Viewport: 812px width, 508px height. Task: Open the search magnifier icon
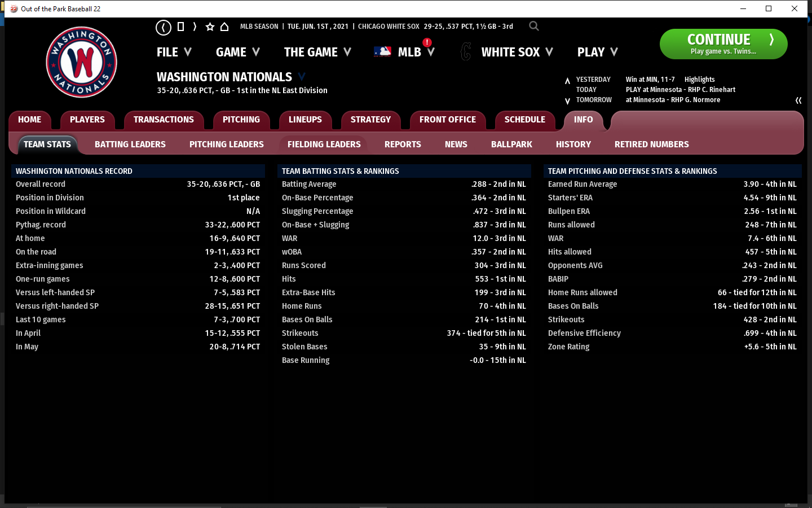click(x=534, y=26)
